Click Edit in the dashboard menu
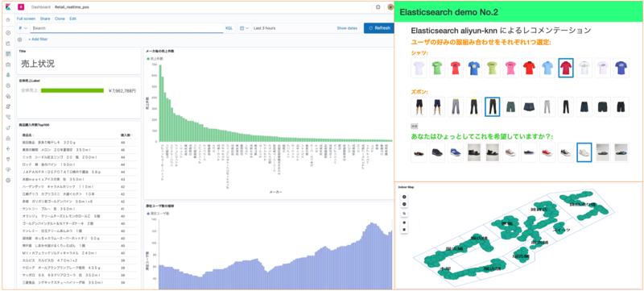Viewport: 644px width, 291px height. click(72, 19)
